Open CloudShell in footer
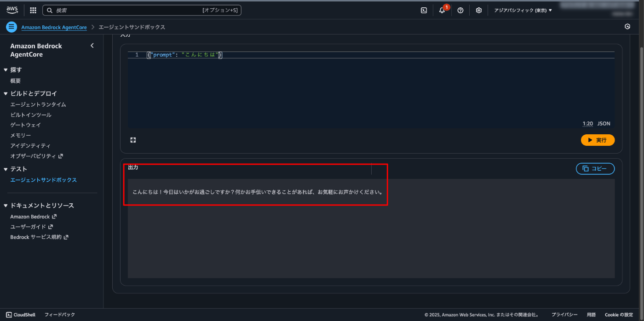Screen dimensions: 644x321 click(x=22, y=315)
